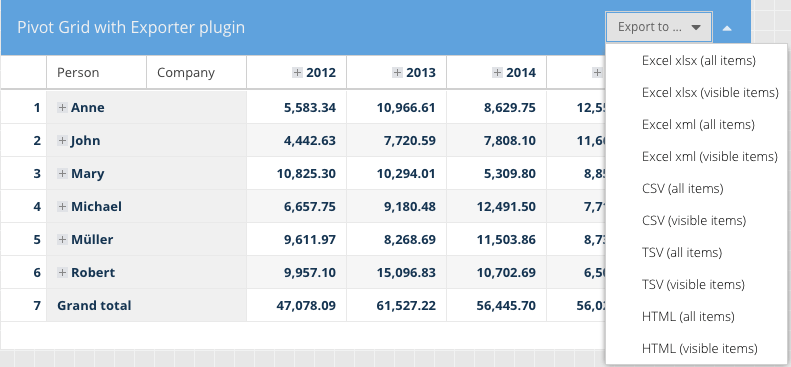Expand the Michael row plus icon

(62, 206)
